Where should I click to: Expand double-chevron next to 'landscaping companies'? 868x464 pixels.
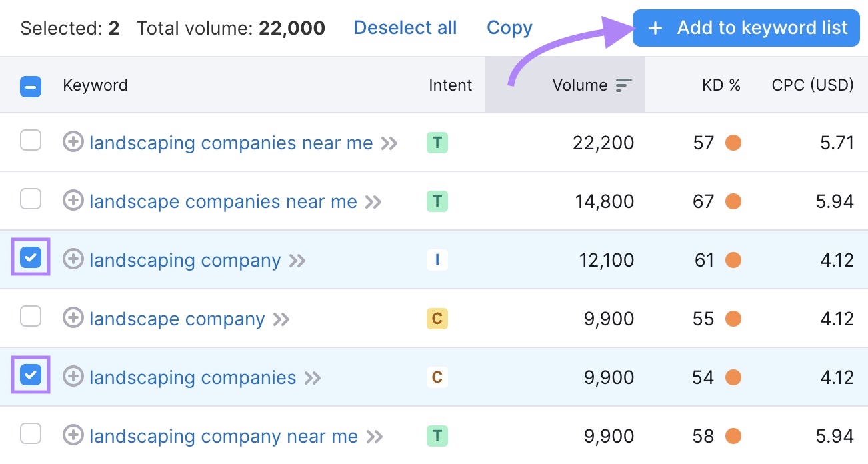pyautogui.click(x=313, y=377)
